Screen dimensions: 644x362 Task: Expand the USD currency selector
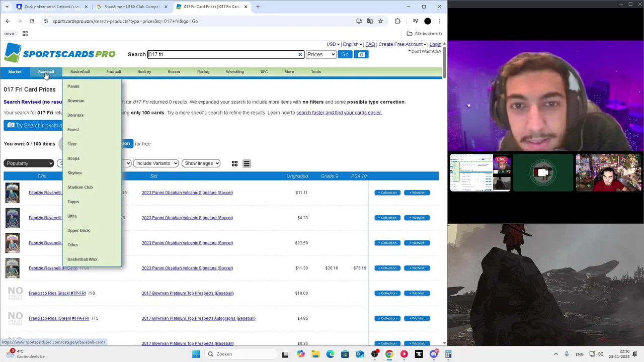point(333,44)
